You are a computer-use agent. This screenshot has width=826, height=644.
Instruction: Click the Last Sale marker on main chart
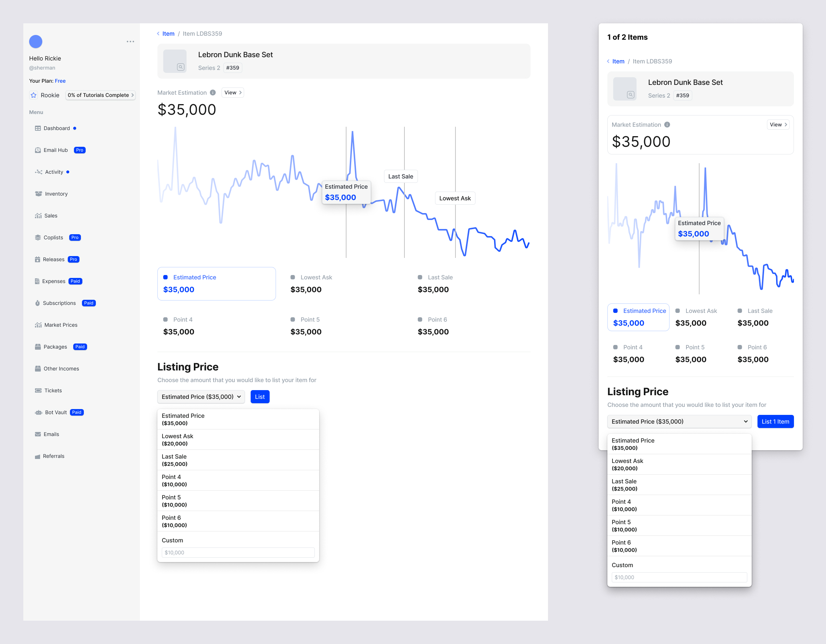point(400,177)
